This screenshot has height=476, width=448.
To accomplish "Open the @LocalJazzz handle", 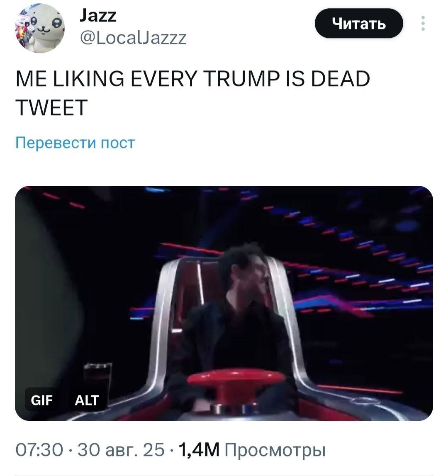I will tap(133, 38).
